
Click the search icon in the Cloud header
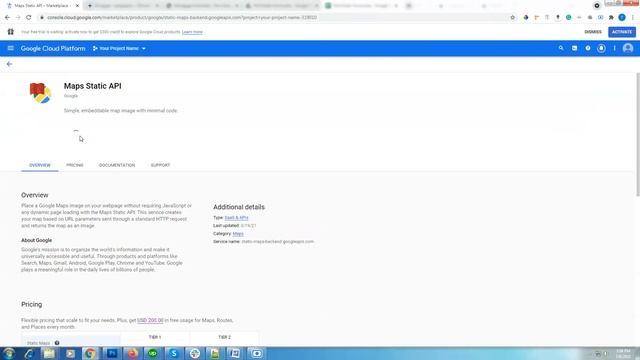(561, 48)
